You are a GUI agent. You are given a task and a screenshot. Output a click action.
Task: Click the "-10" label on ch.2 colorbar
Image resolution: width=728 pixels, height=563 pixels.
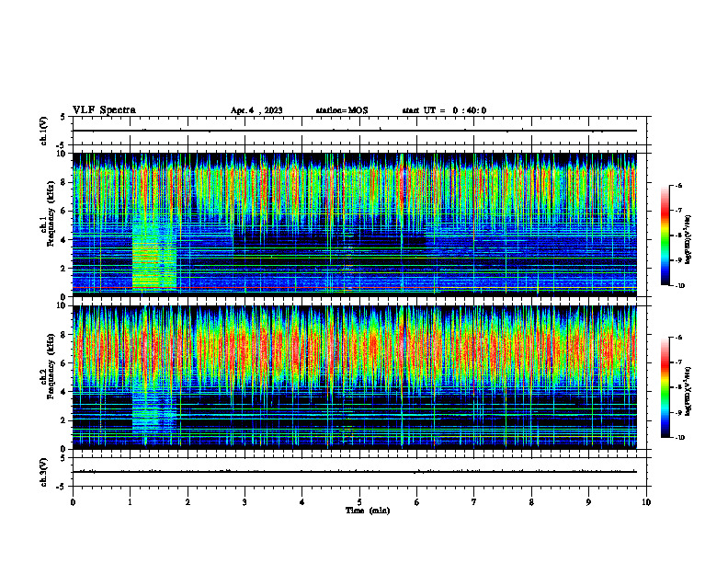679,438
